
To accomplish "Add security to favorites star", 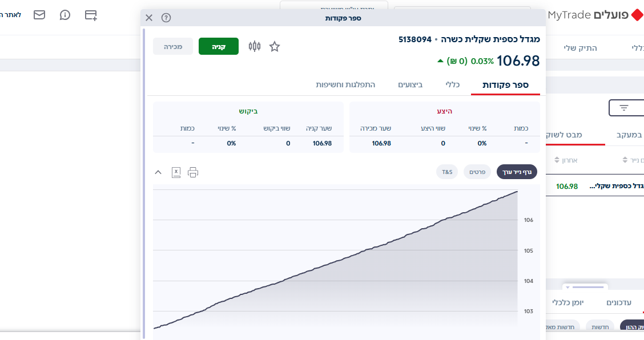I will click(275, 46).
